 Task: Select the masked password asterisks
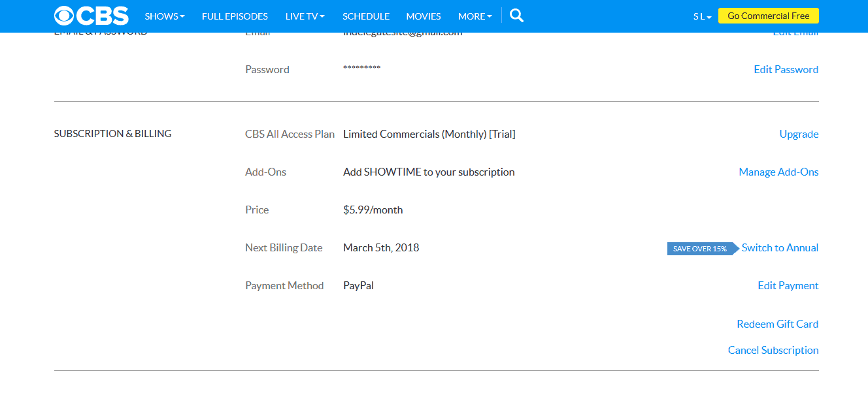click(361, 69)
